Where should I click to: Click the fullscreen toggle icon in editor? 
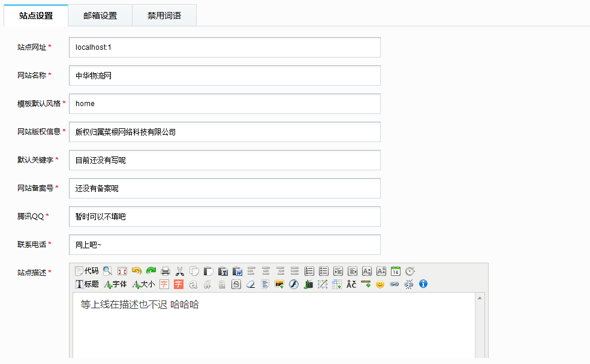[122, 271]
